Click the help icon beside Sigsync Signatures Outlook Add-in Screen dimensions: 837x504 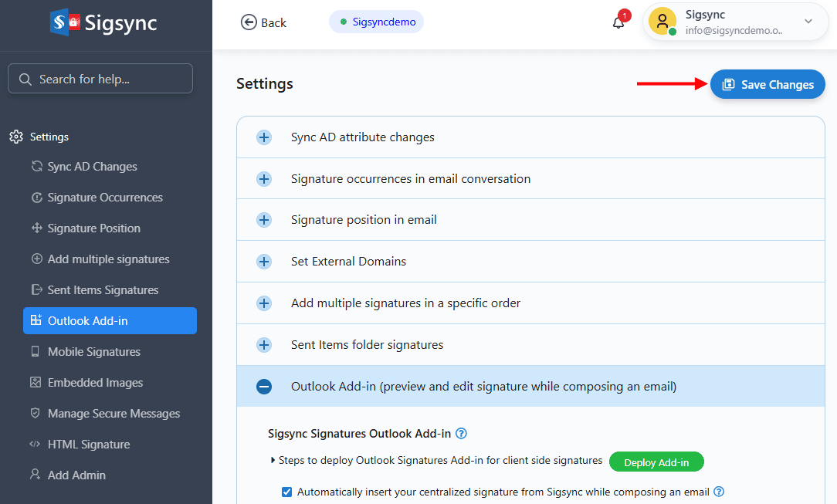click(x=462, y=434)
